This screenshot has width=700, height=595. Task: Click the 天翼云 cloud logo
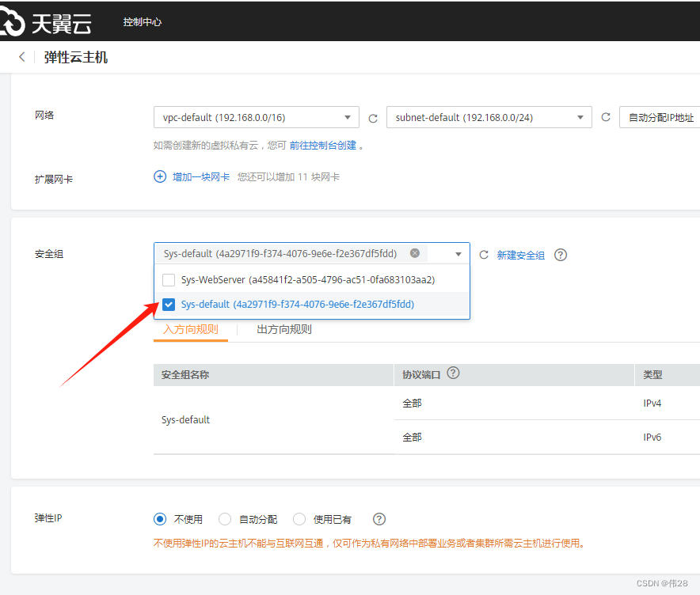click(46, 22)
